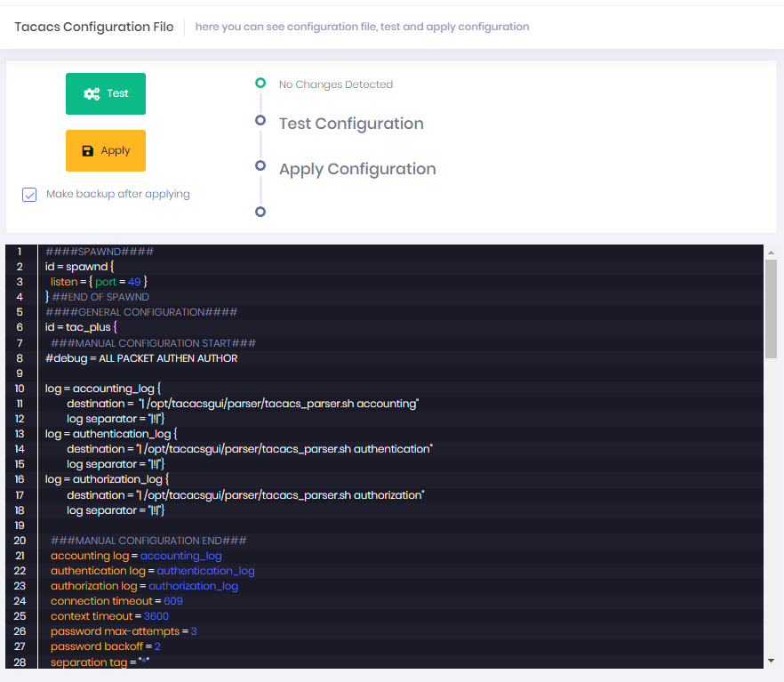Click the log separator on line 18
The height and width of the screenshot is (682, 784).
point(116,510)
